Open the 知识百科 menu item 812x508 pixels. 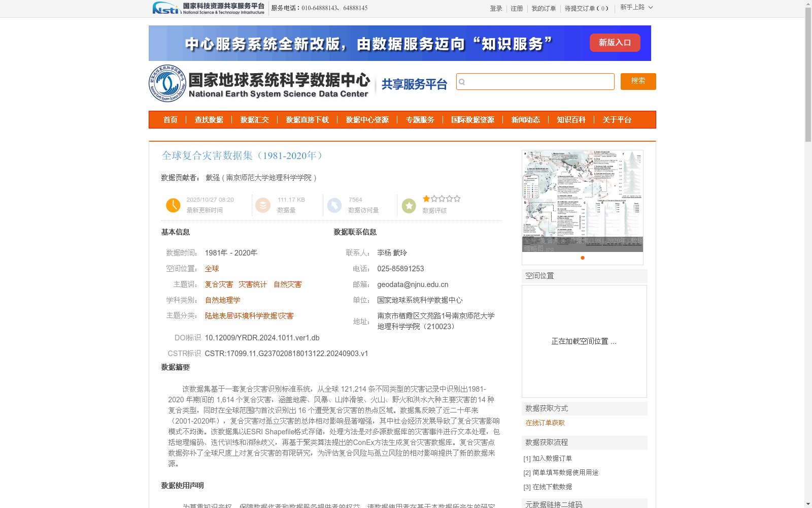571,120
